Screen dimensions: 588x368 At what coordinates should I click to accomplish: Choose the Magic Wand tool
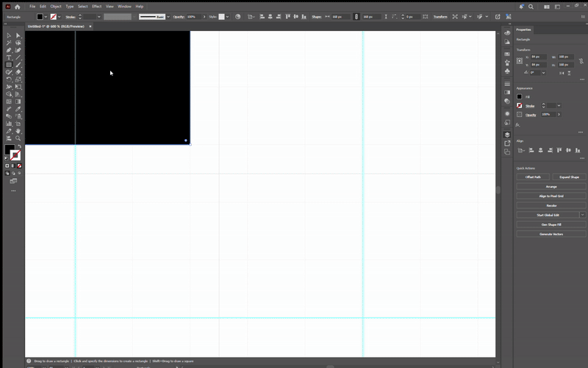click(x=9, y=43)
